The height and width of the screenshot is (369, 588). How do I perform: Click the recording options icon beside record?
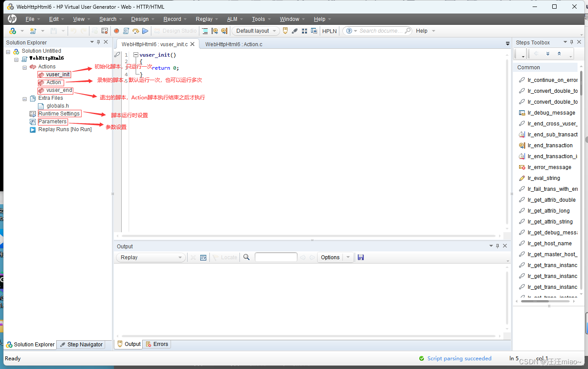[x=105, y=31]
